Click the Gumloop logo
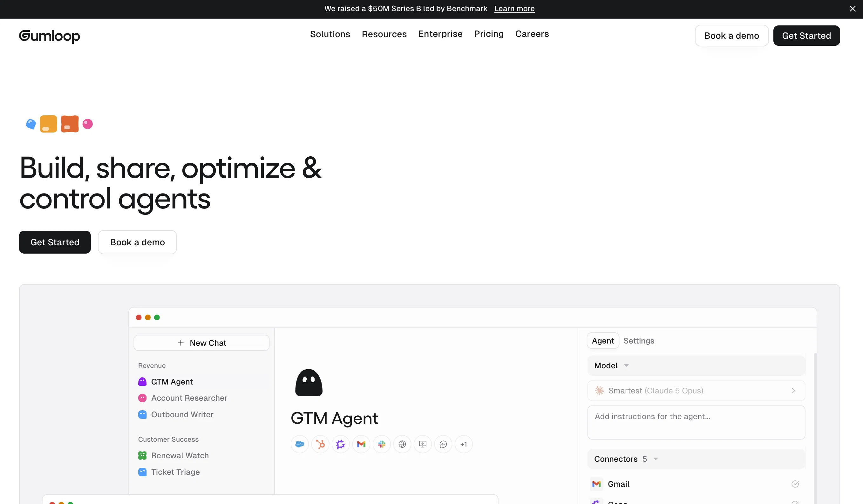Screen dimensions: 863x504 [49, 36]
